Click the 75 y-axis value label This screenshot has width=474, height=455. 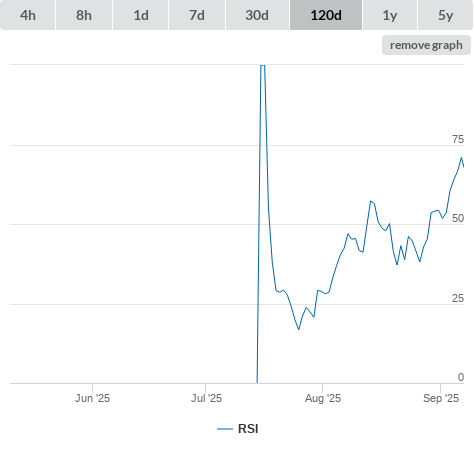click(458, 139)
